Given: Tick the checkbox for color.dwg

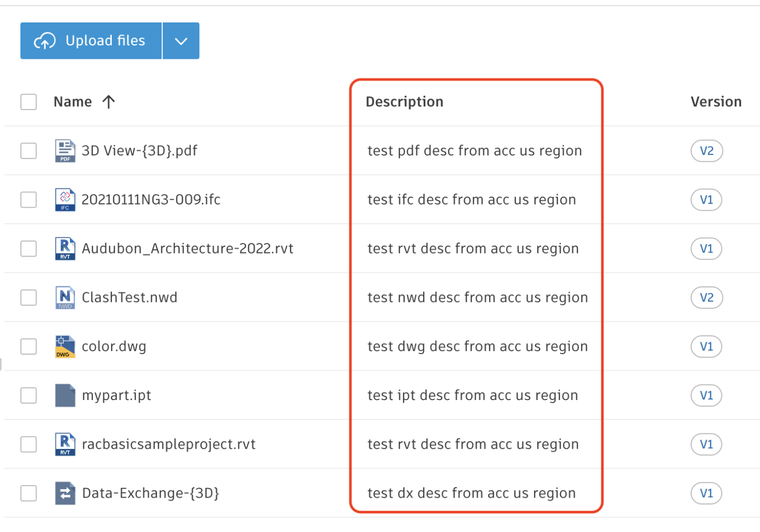Looking at the screenshot, I should click(x=29, y=347).
